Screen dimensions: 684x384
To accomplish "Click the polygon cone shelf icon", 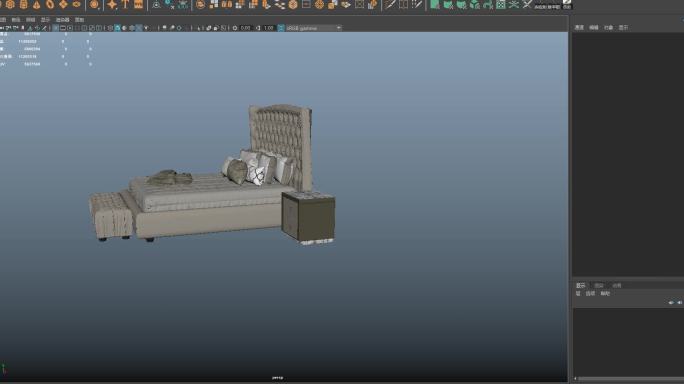I will [x=37, y=5].
